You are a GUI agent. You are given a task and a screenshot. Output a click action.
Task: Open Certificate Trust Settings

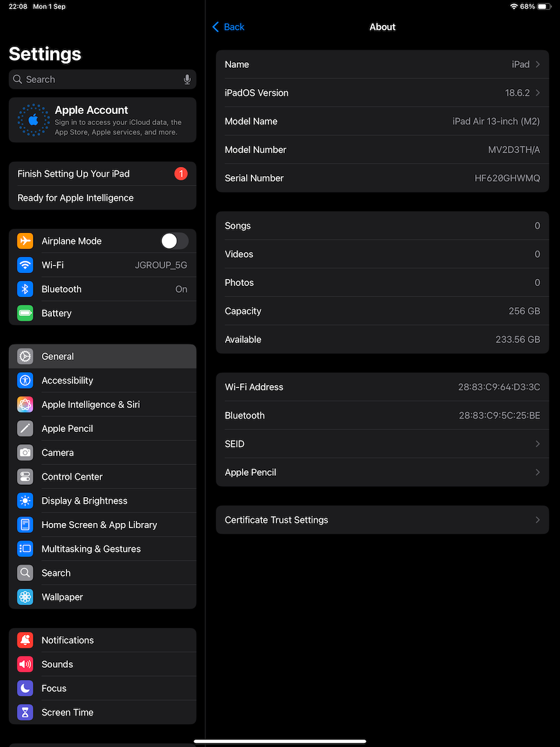383,520
